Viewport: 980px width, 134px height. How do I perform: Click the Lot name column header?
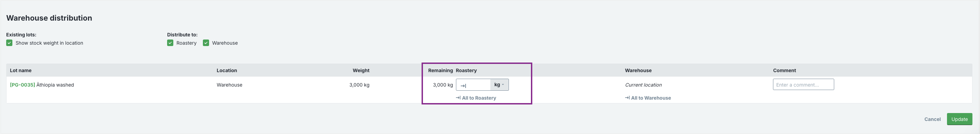point(21,70)
